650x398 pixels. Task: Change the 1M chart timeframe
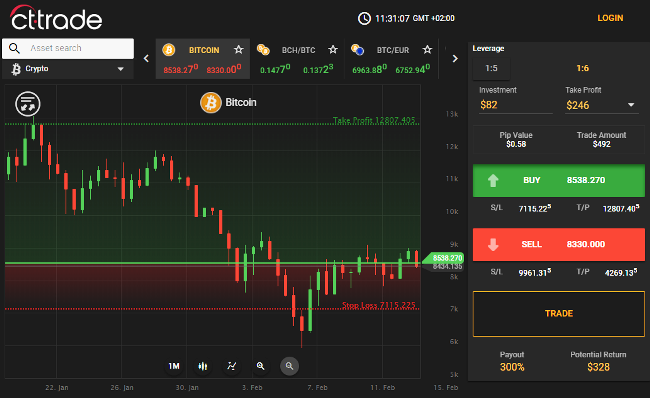click(x=174, y=366)
